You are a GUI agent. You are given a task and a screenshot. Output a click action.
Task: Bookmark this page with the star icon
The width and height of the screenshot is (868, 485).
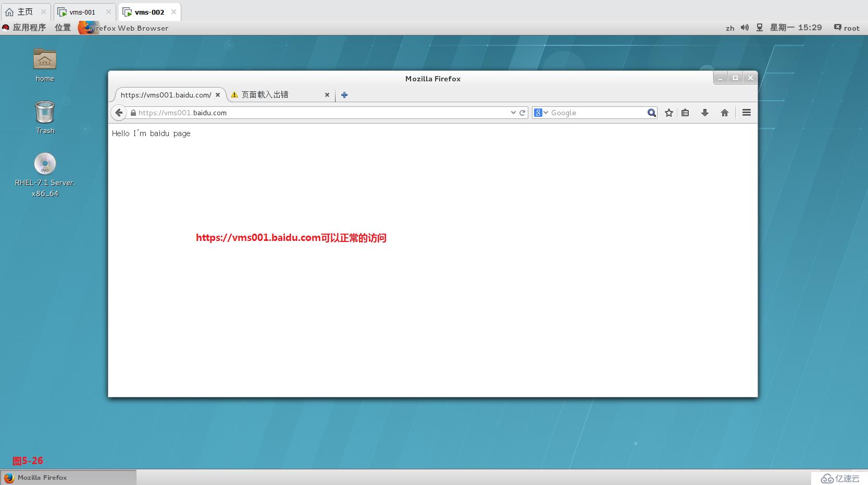[x=669, y=113]
